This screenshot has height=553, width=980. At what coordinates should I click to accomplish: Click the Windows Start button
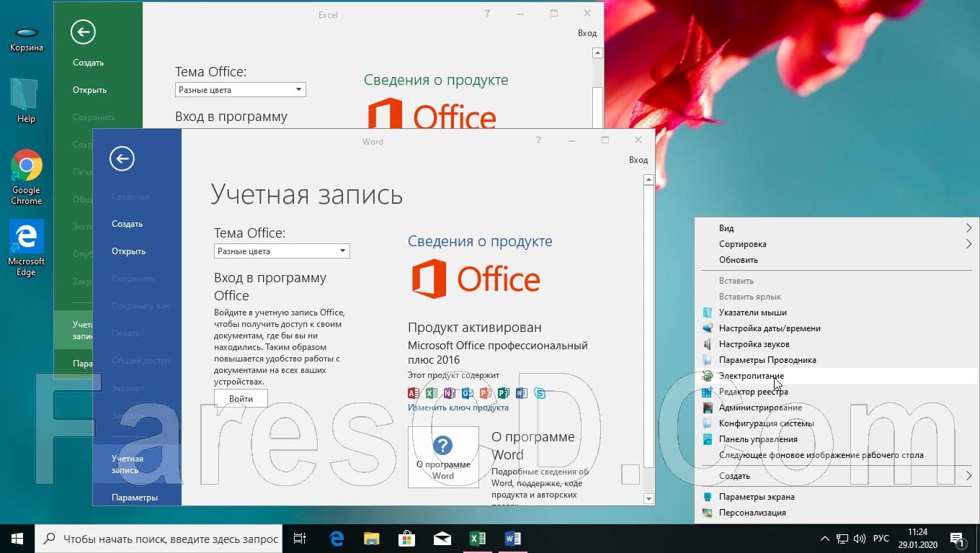coord(17,539)
